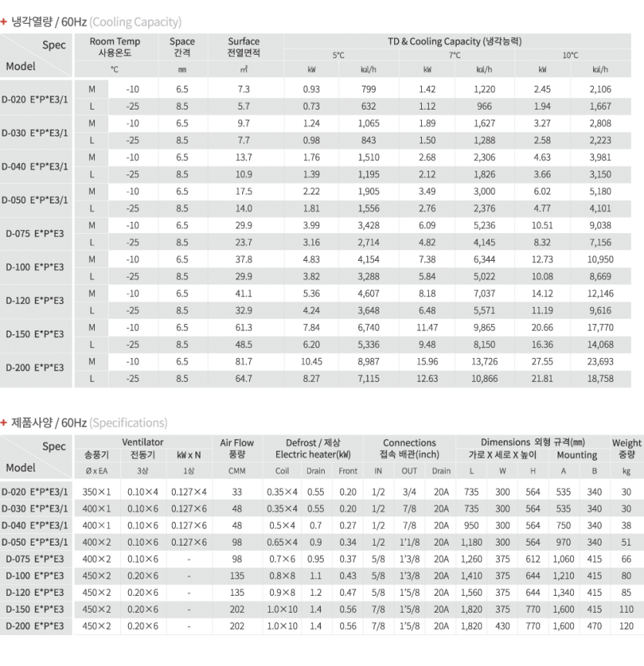Click the Air Flow column header
This screenshot has height=666, width=644.
click(237, 448)
